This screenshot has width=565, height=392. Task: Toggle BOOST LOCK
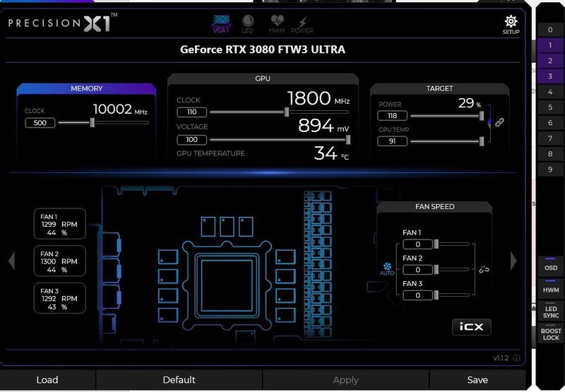click(551, 333)
